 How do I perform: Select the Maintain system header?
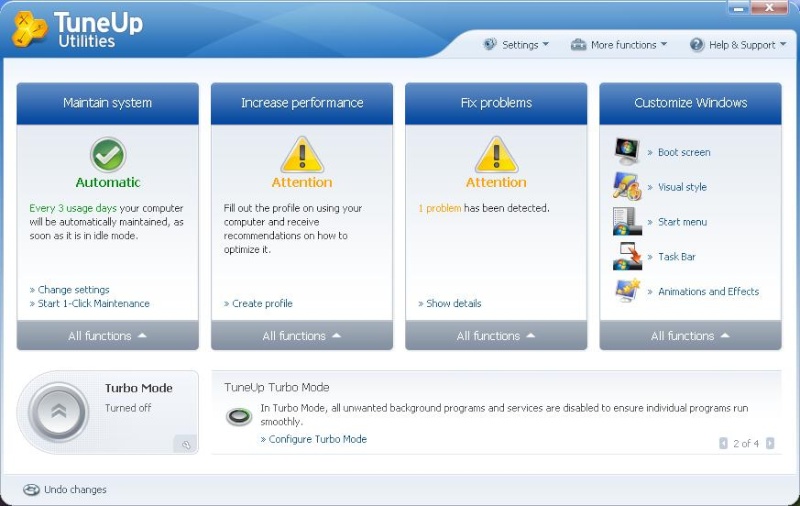(x=108, y=103)
